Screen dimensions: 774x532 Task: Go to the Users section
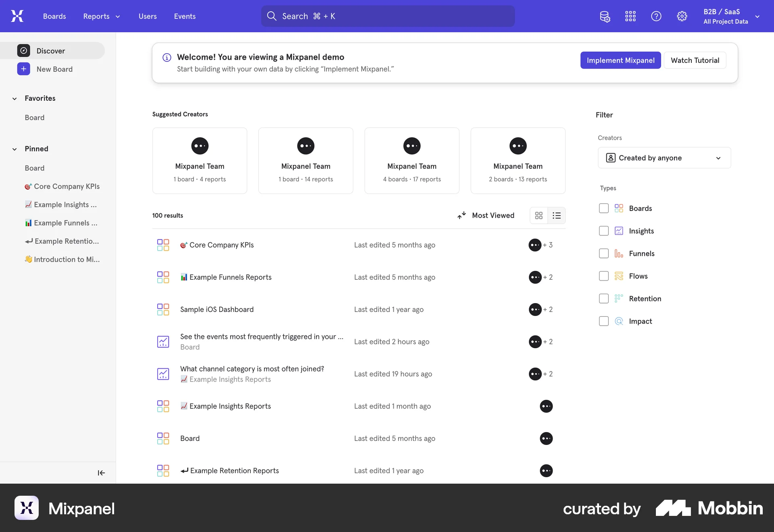tap(147, 16)
